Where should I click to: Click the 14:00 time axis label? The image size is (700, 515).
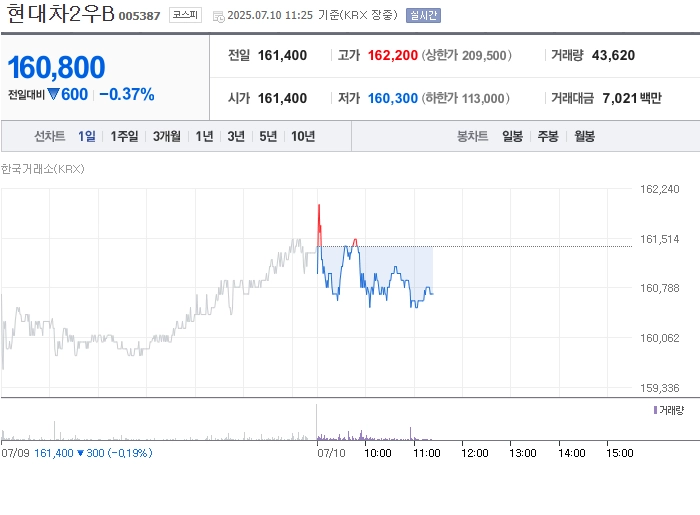click(571, 453)
